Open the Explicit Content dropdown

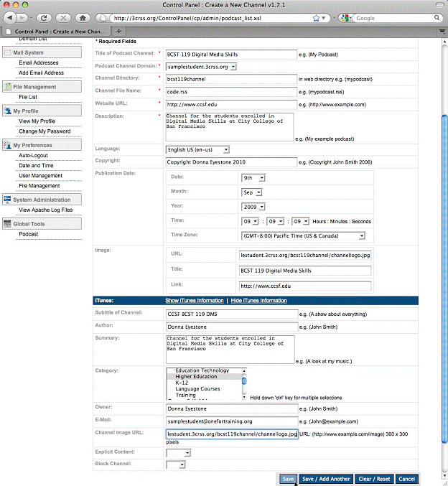coord(178,453)
